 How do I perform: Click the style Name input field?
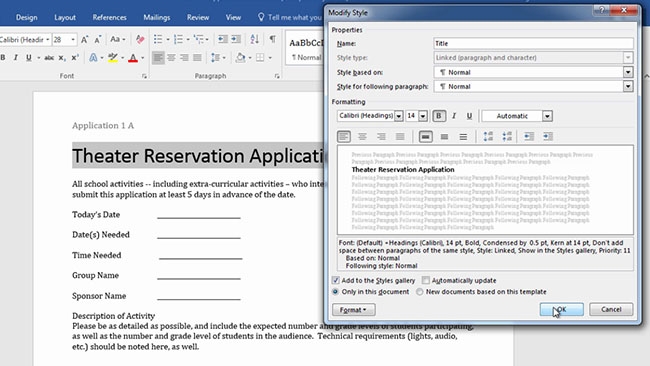(533, 44)
